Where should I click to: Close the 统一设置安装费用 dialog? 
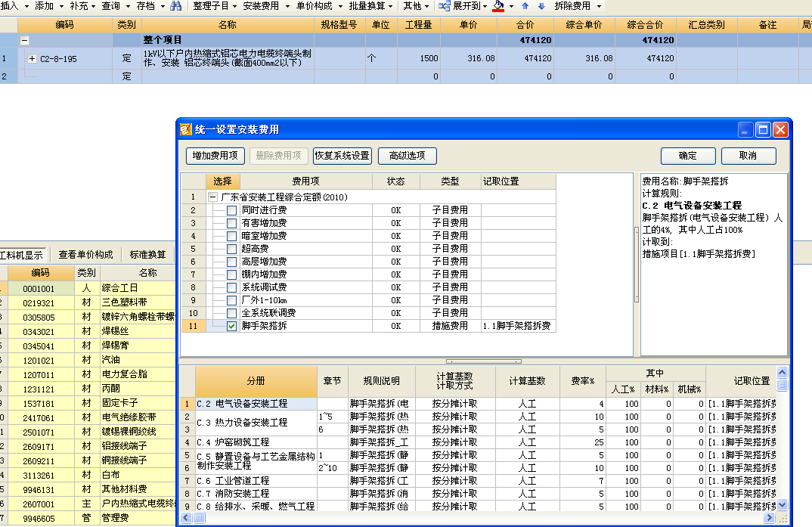point(780,129)
